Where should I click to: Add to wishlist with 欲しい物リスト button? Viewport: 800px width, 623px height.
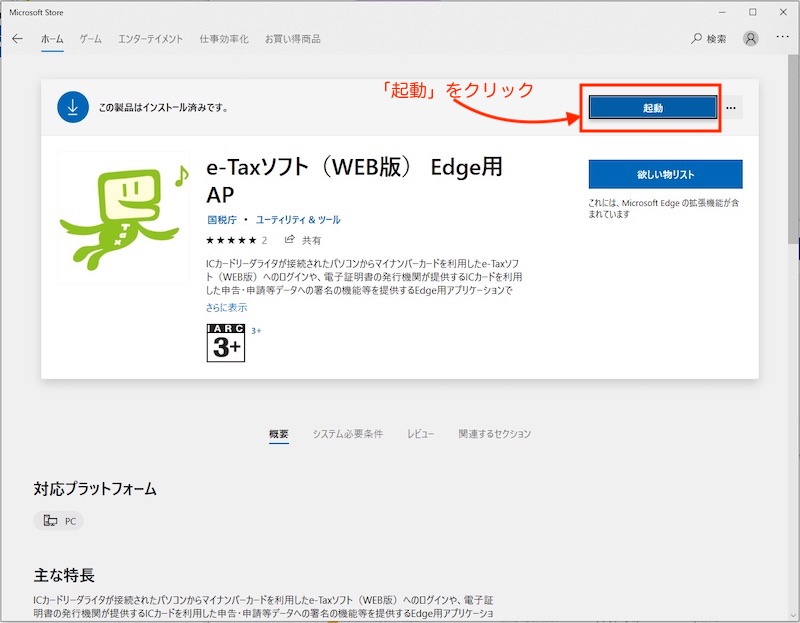(665, 175)
